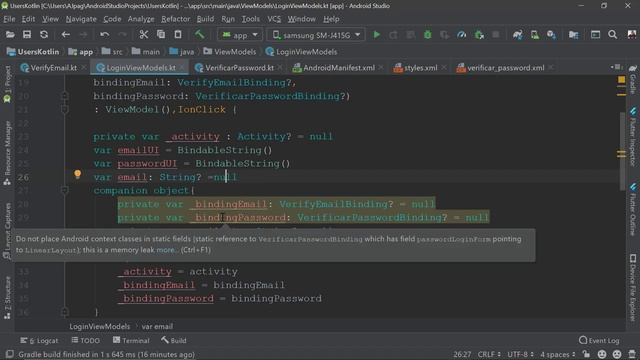Synchronize project with the refresh icon
640x360 pixels.
click(x=44, y=35)
